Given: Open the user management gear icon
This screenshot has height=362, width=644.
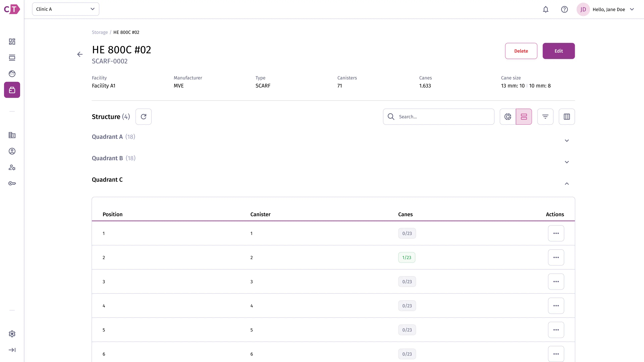Looking at the screenshot, I should point(12,167).
